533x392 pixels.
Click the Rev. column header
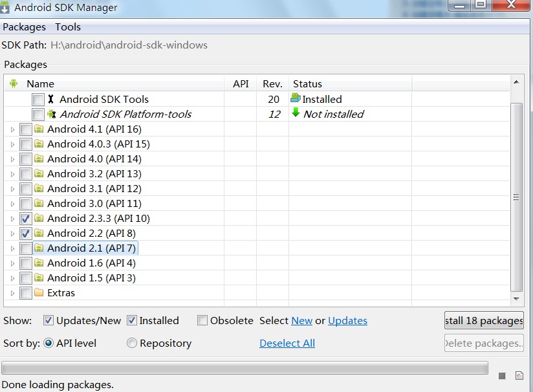(x=272, y=83)
